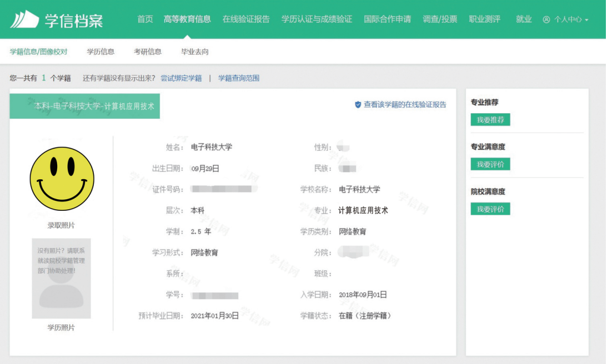Switch to the 考研信息 sub-tab
The image size is (607, 364).
[x=148, y=52]
